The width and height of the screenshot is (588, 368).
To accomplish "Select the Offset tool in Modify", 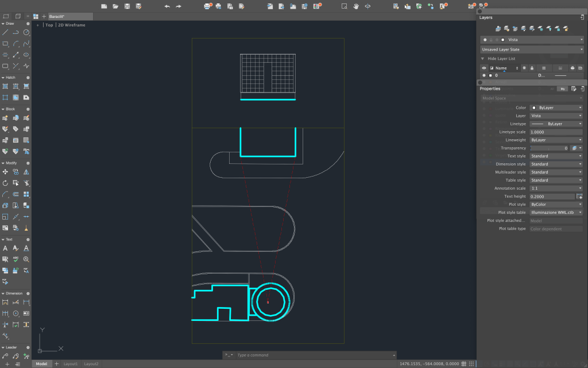I will [16, 194].
